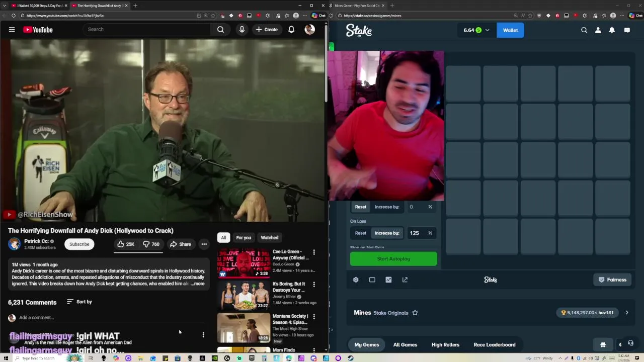This screenshot has width=644, height=362.
Task: Open live stats chart icon
Action: [388, 280]
